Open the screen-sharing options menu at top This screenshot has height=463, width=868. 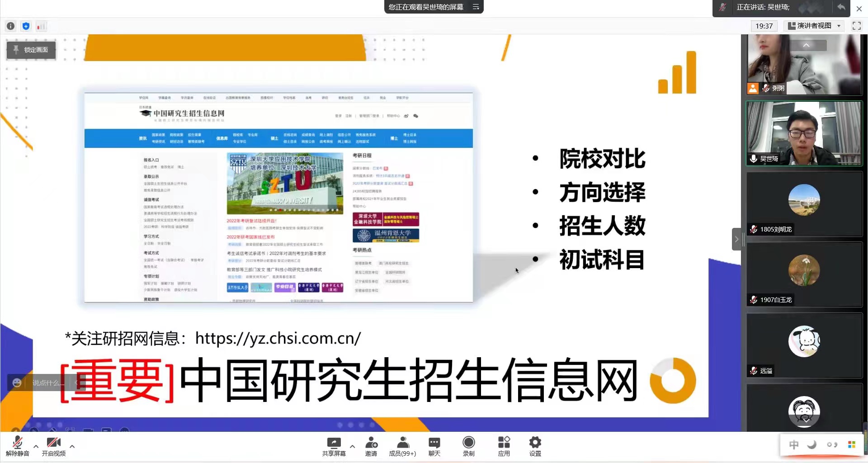[x=476, y=7]
